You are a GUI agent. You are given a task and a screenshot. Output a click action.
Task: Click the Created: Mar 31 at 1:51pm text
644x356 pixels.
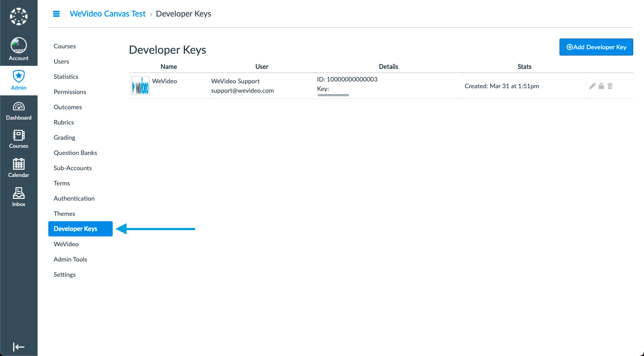coord(502,86)
